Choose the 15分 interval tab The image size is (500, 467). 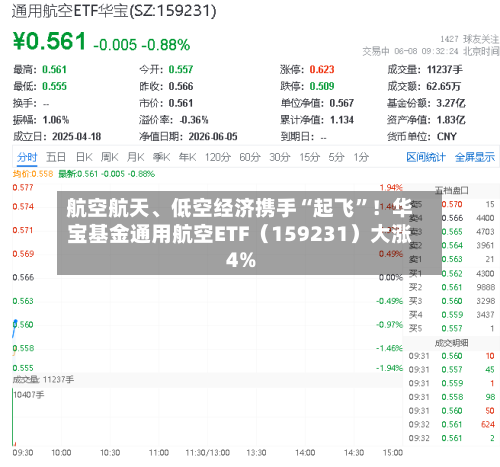(x=309, y=157)
